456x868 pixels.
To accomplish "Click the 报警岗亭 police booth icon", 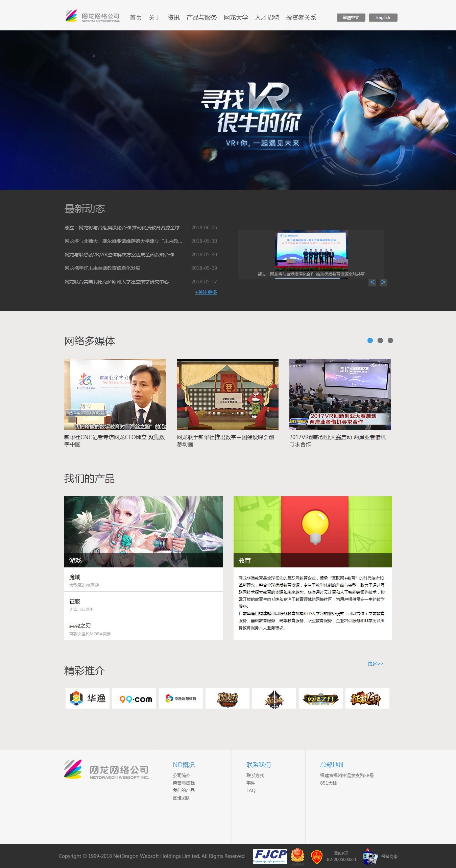I will [370, 856].
